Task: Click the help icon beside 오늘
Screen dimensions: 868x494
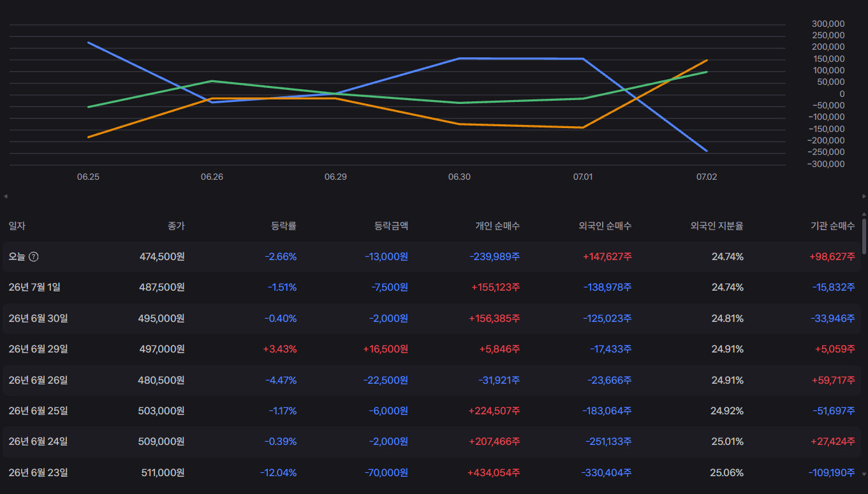Action: (x=34, y=257)
